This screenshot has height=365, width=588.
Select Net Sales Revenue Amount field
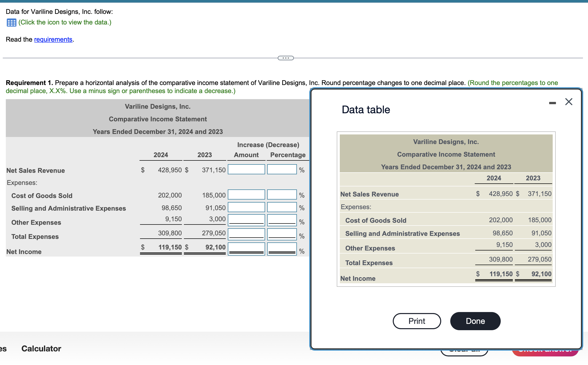click(x=246, y=169)
